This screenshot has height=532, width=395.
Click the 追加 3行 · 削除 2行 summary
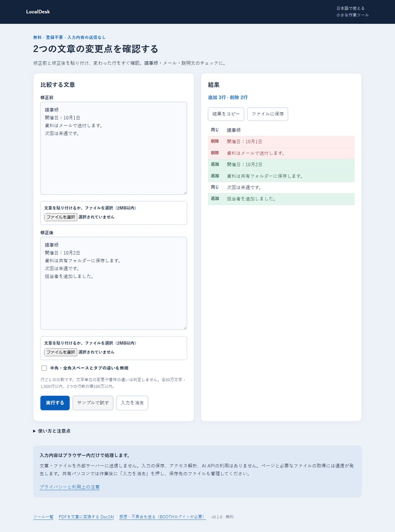click(x=228, y=97)
